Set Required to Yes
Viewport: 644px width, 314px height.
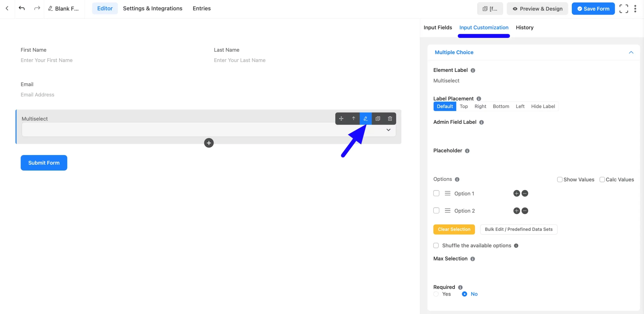[x=436, y=294]
